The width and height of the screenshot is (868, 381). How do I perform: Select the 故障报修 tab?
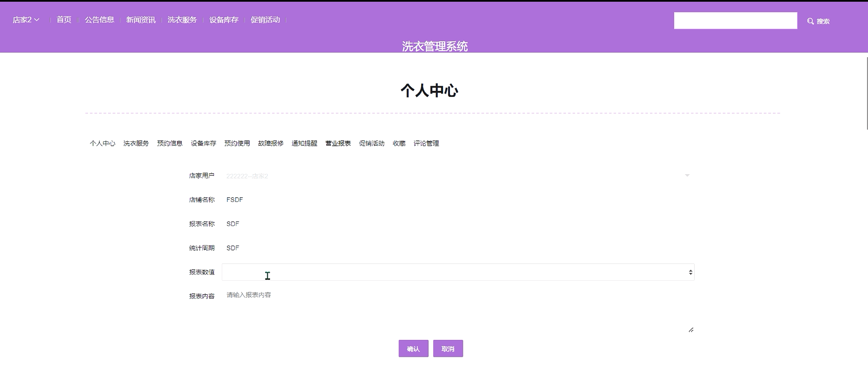pos(271,143)
